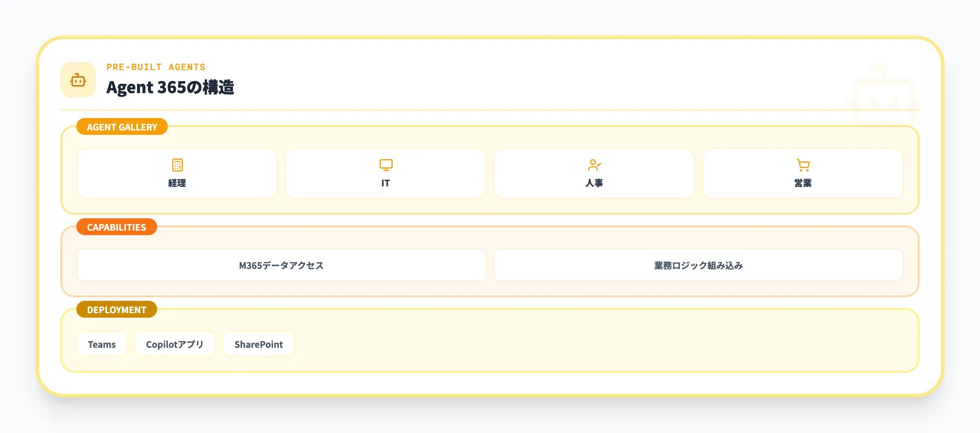Select the Copilotアプリ deployment chip
980x433 pixels.
coord(174,344)
